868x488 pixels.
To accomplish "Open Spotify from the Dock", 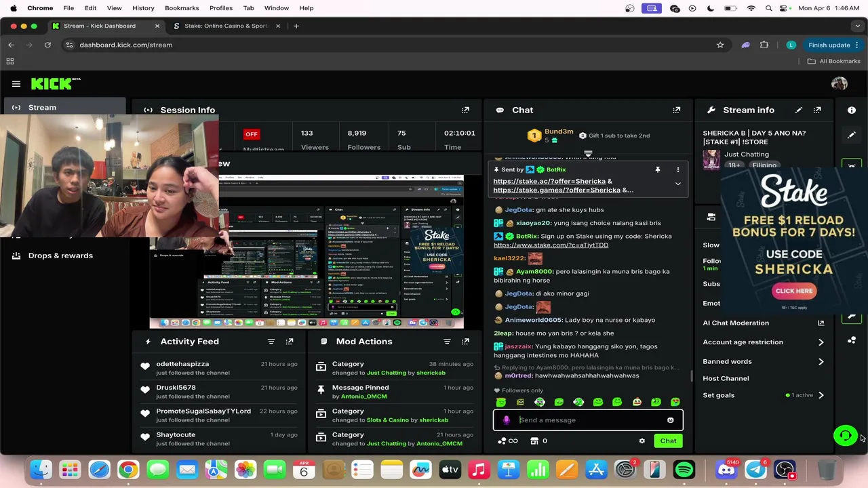I will click(684, 470).
